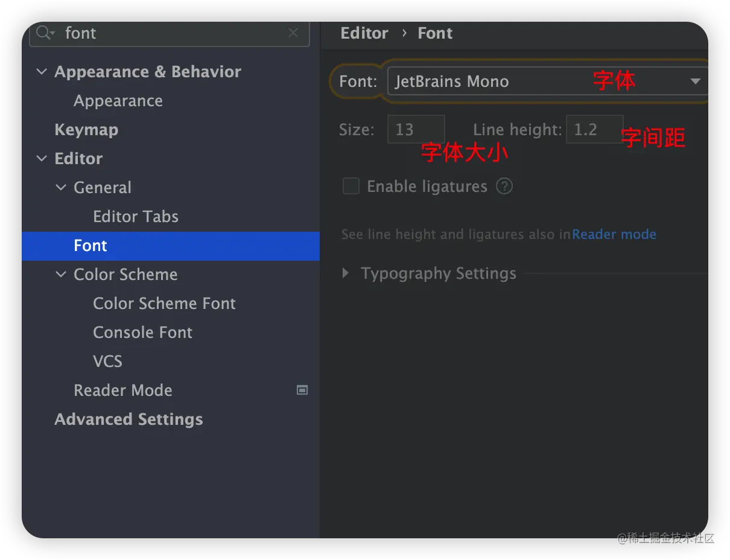
Task: Collapse the Editor tree node
Action: 42,159
